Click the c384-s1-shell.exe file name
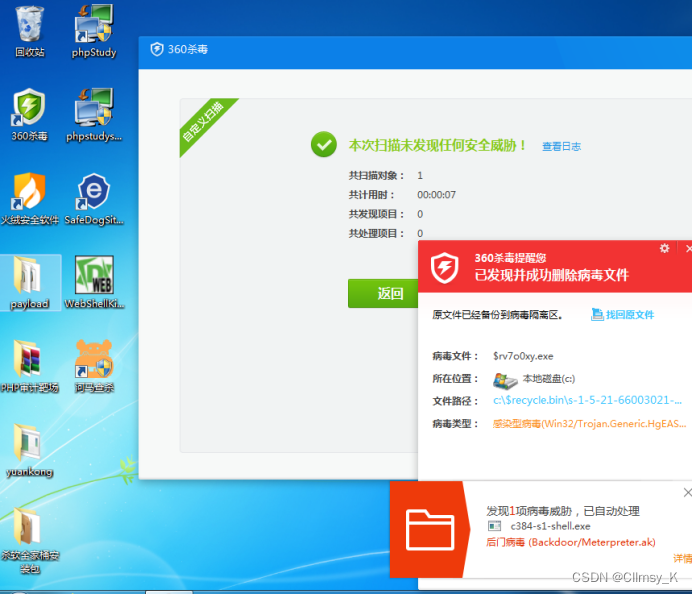693x594 pixels. coord(550,526)
